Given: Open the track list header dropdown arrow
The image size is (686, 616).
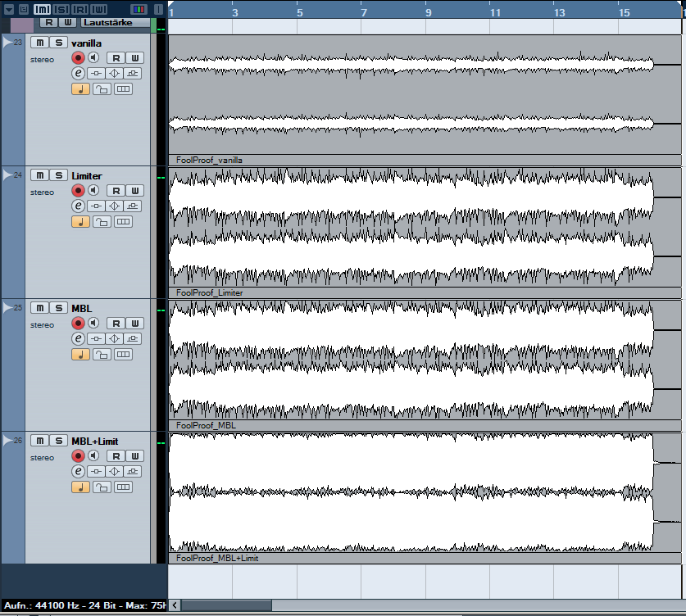Looking at the screenshot, I should click(7, 9).
